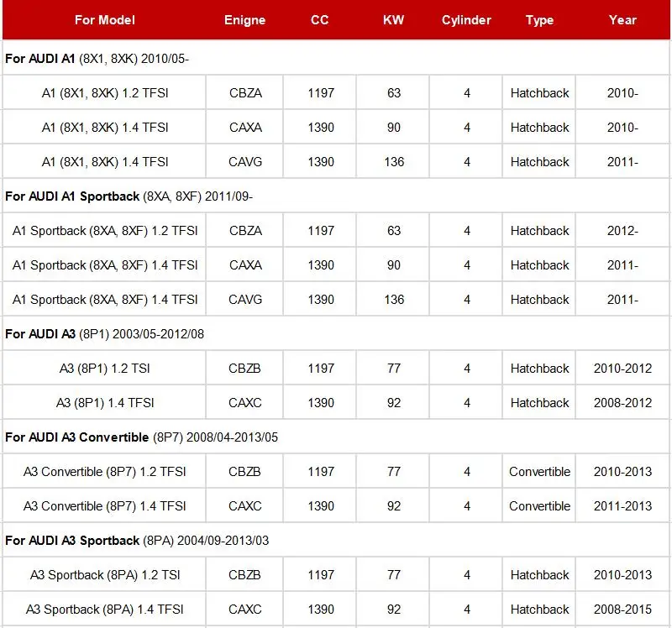This screenshot has height=628, width=672.
Task: Click the 136 KW cell in A1 (8X1, 8XK) row
Action: pos(393,162)
